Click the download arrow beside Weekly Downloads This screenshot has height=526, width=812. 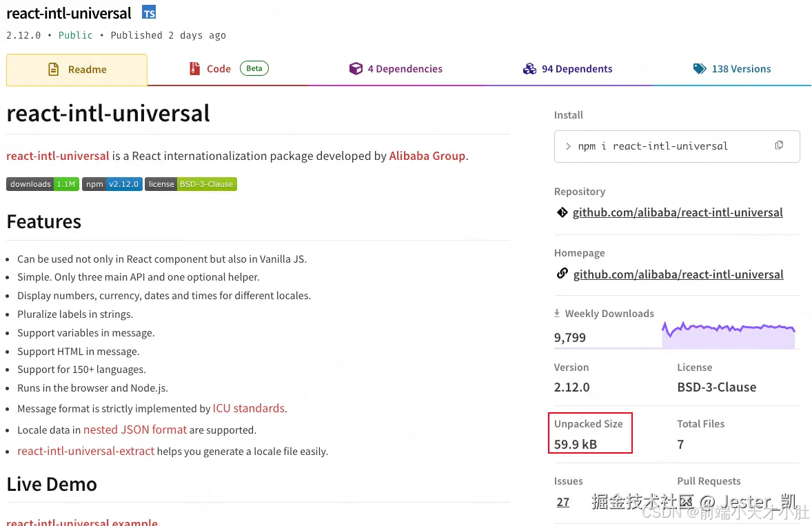click(x=556, y=313)
